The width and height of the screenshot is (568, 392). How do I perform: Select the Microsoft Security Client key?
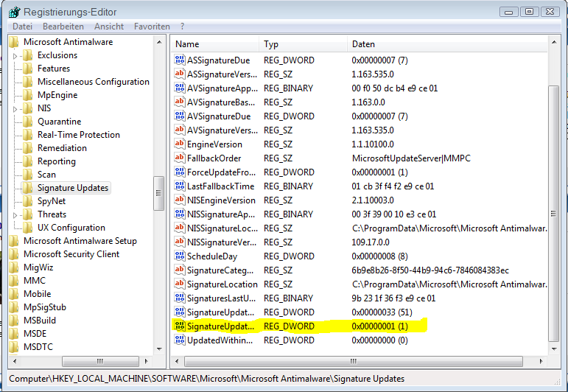pos(71,254)
